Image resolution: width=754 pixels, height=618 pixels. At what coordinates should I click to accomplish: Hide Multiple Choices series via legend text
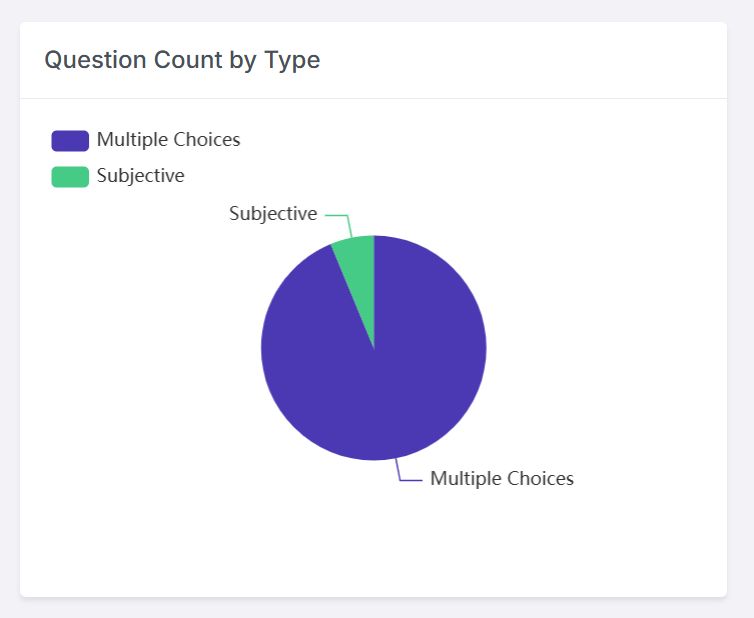pyautogui.click(x=168, y=140)
